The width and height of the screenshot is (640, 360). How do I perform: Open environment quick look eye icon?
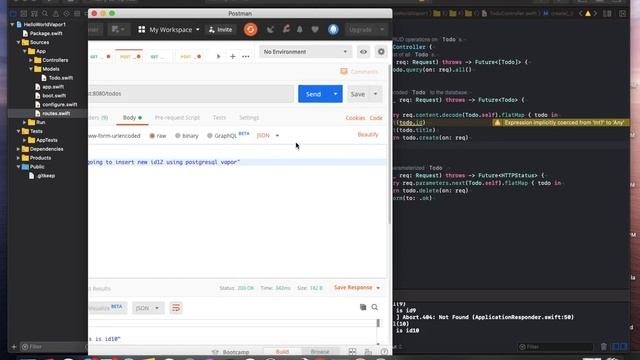[363, 52]
